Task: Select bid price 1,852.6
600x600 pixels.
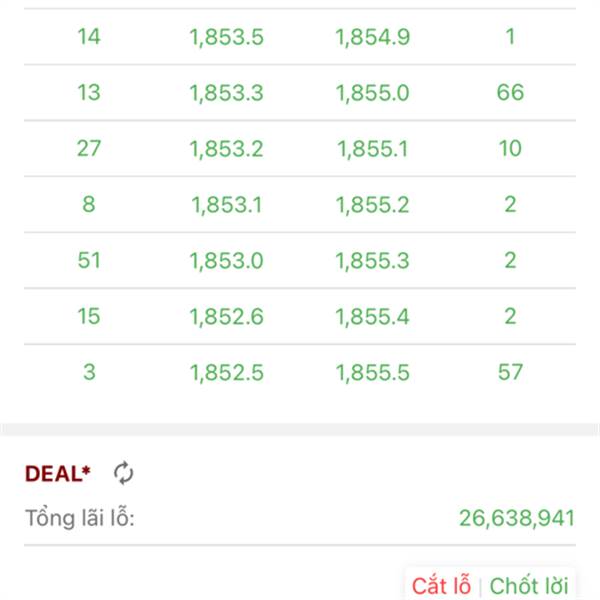Action: (226, 317)
